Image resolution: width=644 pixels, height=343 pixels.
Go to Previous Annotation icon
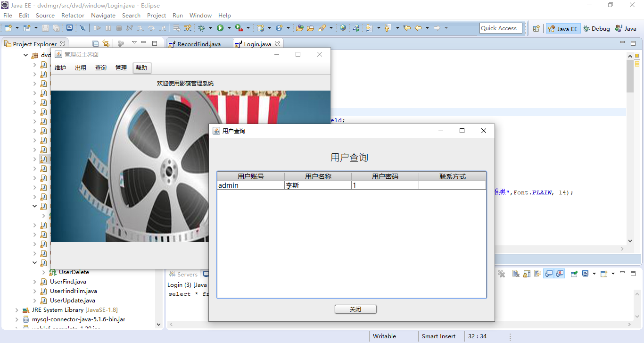pyautogui.click(x=388, y=28)
